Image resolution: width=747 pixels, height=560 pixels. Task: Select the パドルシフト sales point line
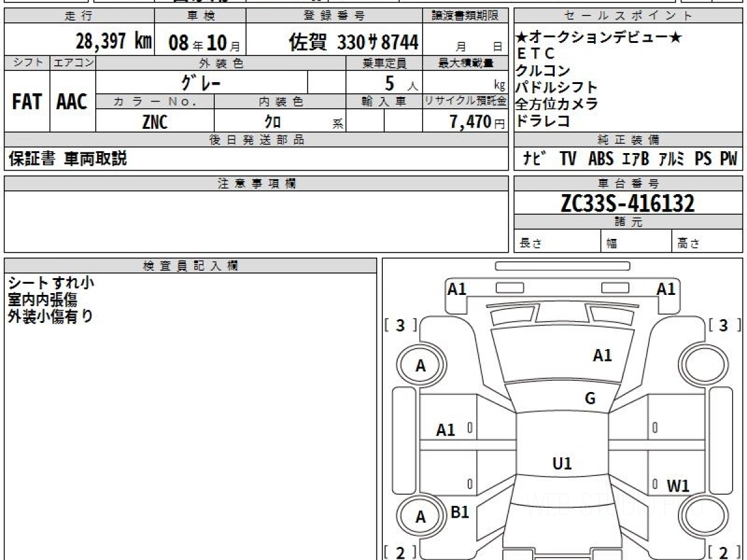point(557,88)
